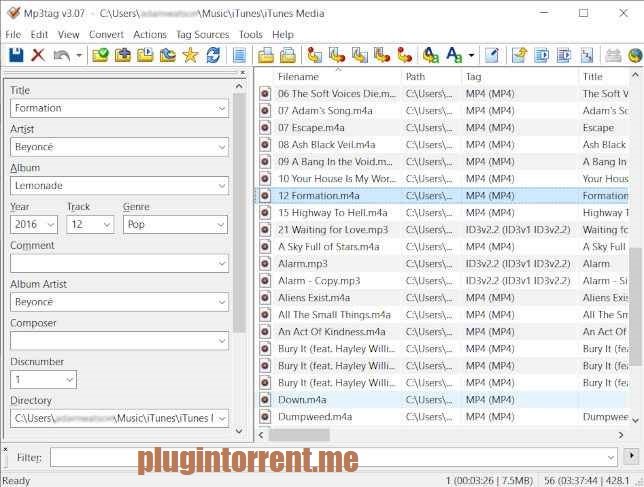
Task: Click the Export icon with yellow arrow
Action: tap(519, 55)
